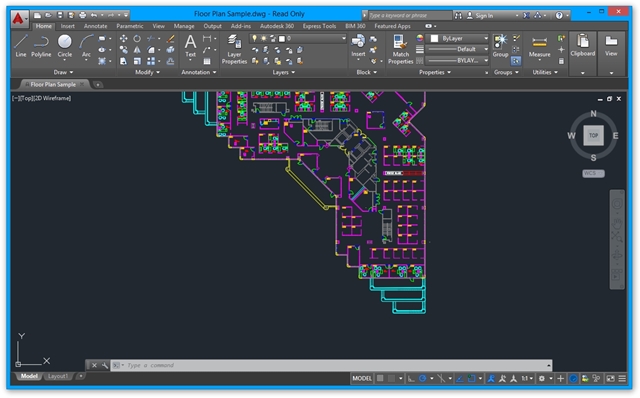Select the Polyline tool
This screenshot has width=640, height=398.
pyautogui.click(x=41, y=46)
